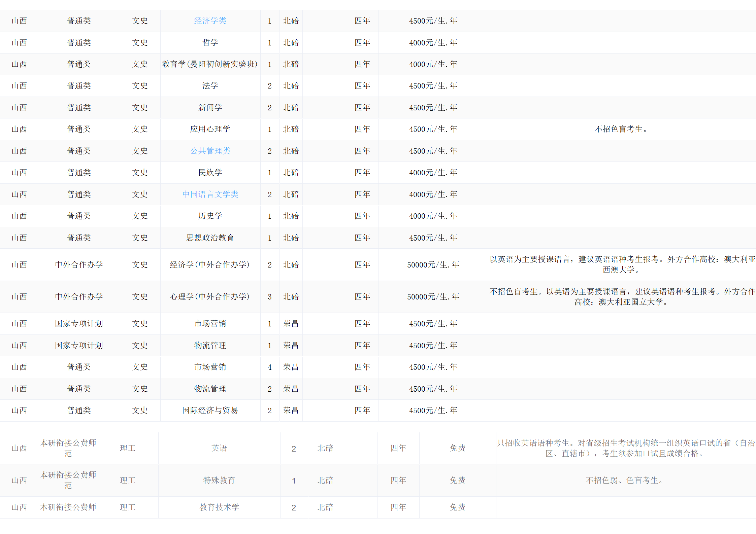The image size is (756, 534).
Task: Click the 民族学 major cell
Action: 210,173
